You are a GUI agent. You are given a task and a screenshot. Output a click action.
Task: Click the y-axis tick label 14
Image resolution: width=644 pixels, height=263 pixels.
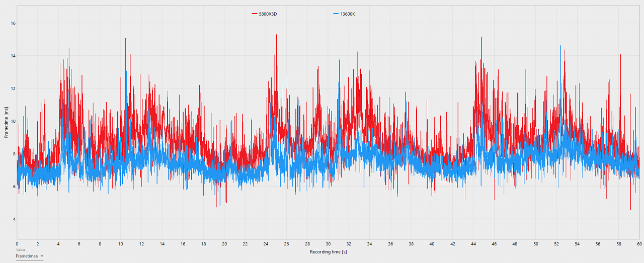(13, 56)
